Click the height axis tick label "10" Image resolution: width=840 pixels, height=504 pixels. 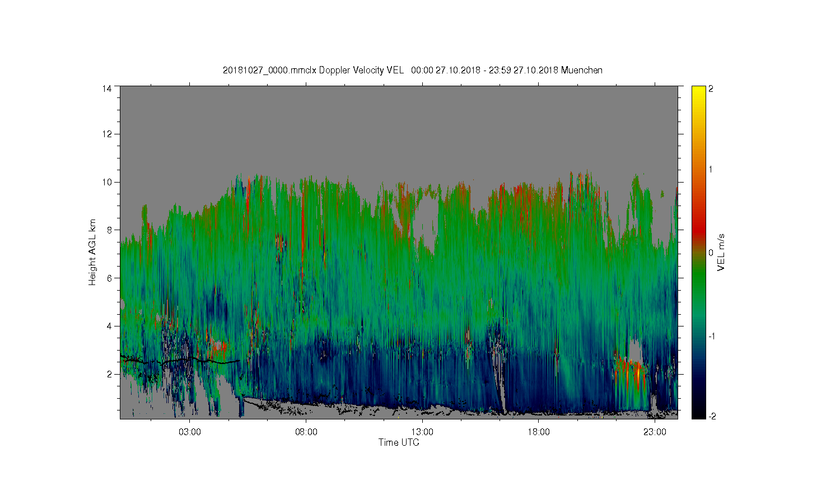[x=107, y=182]
